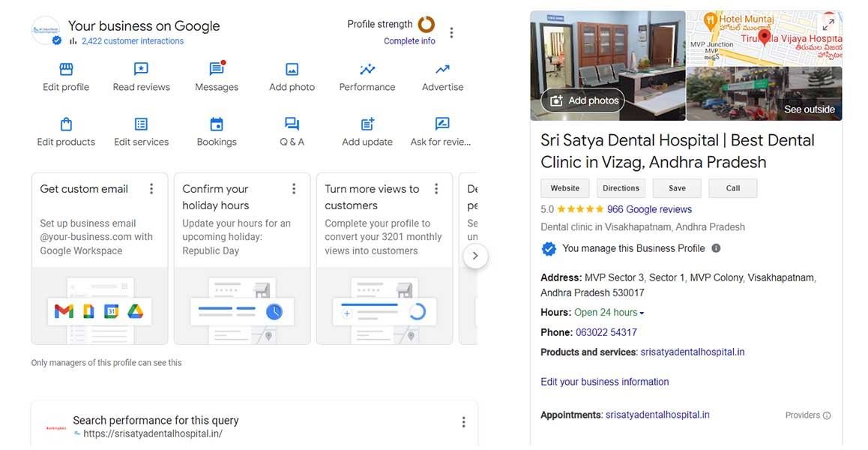Open the Confirm your holiday hours card menu
Screen dimensions: 868x450
pyautogui.click(x=294, y=189)
